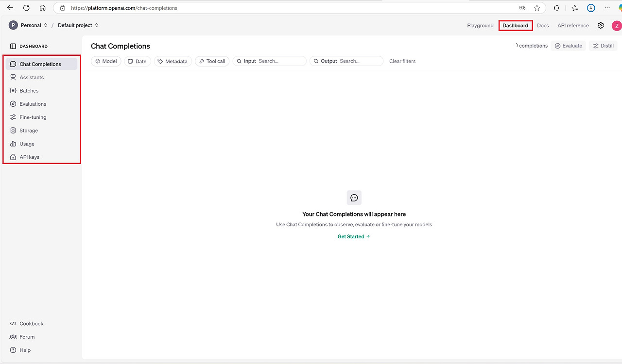Click the "Chat Completions" page heading
Image resolution: width=622 pixels, height=364 pixels.
(x=121, y=46)
